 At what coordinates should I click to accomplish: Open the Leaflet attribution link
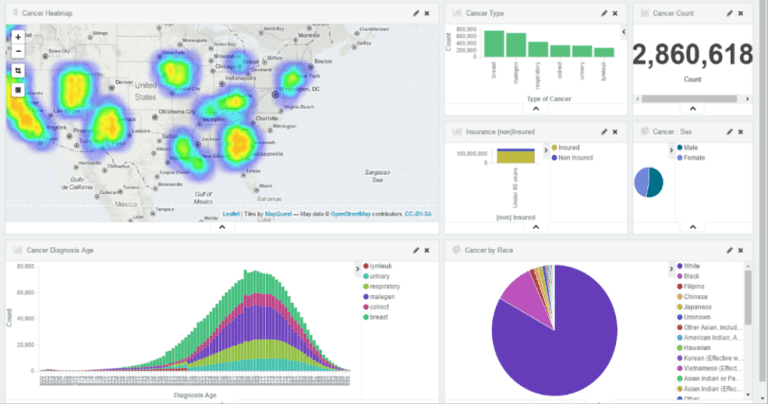click(x=230, y=213)
